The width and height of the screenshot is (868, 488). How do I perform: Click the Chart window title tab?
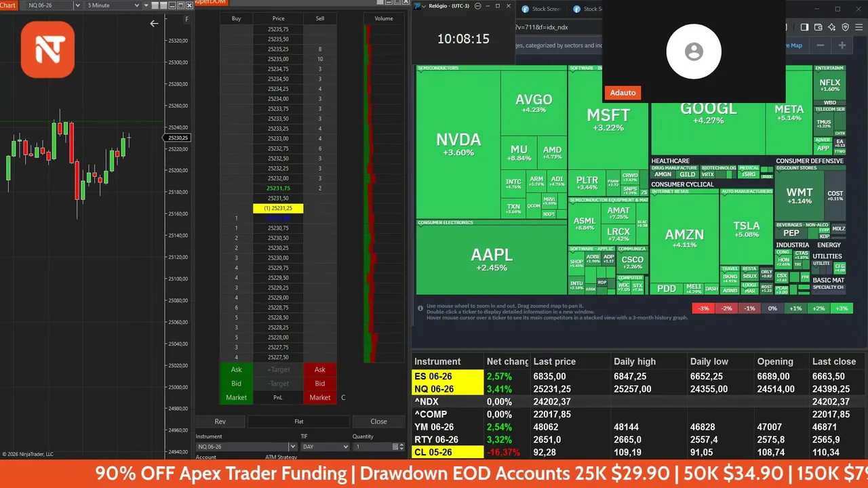click(8, 5)
